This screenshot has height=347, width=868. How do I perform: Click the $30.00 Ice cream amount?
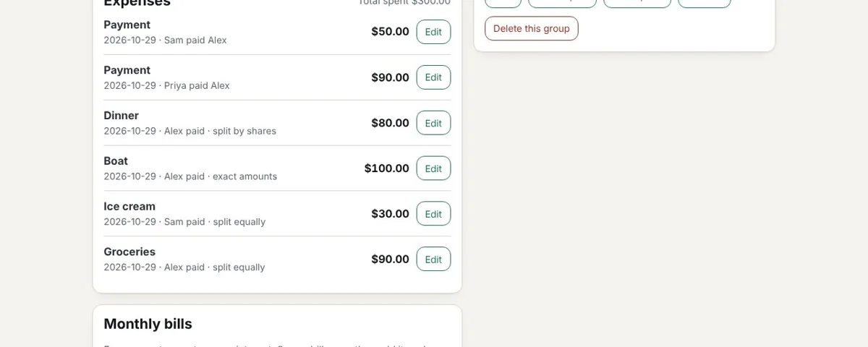[x=391, y=214]
